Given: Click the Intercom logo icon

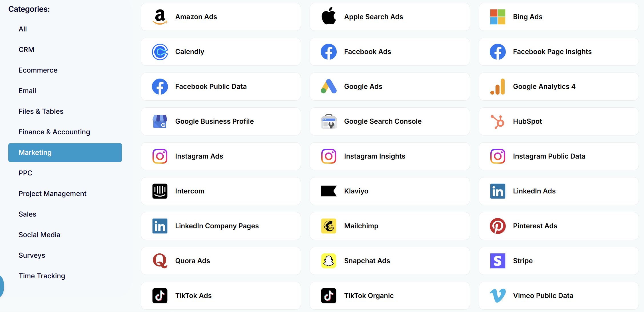Looking at the screenshot, I should [x=160, y=191].
